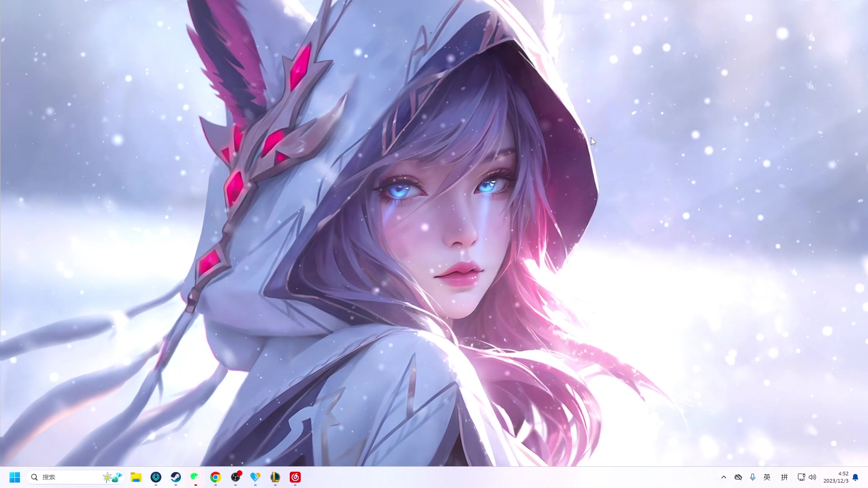Open the teal circular power-icon app

pos(156,477)
